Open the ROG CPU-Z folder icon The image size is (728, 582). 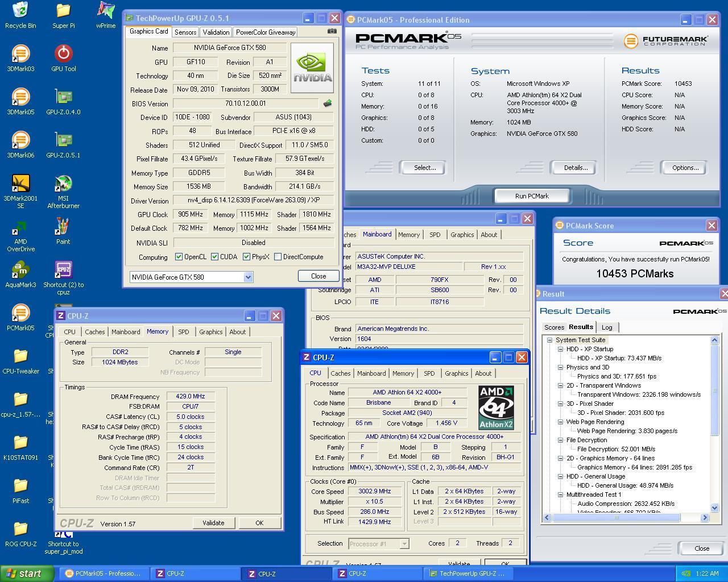(20, 534)
